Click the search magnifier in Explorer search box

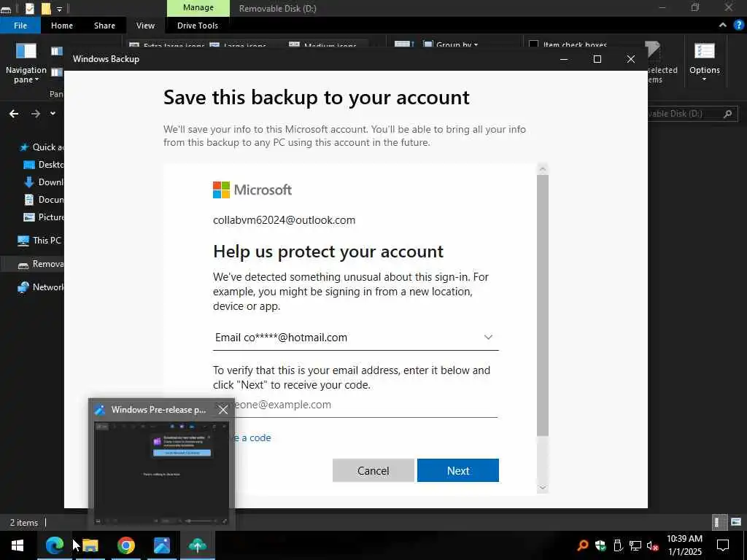point(727,114)
